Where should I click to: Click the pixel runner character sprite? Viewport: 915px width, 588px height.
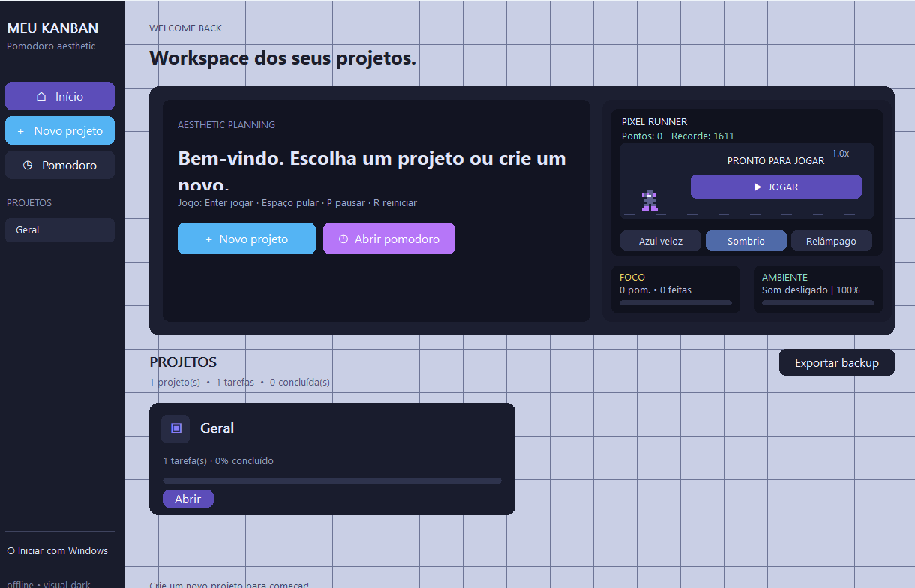(649, 200)
